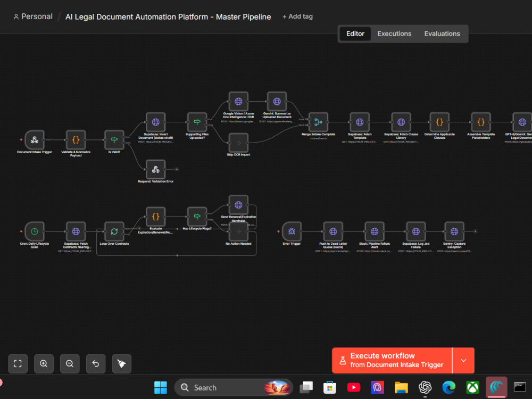Click the Skip OCR Import node
Image resolution: width=532 pixels, height=399 pixels.
click(x=238, y=143)
